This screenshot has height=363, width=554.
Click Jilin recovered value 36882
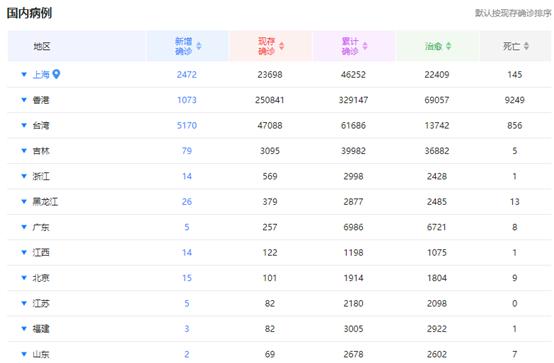437,151
